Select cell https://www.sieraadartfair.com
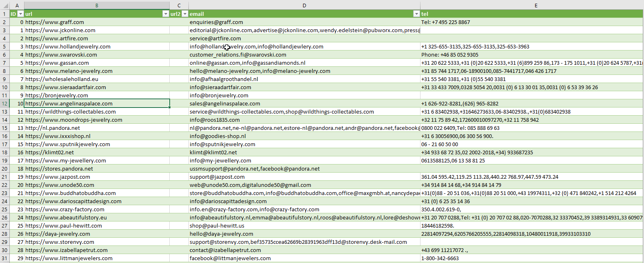The width and height of the screenshot is (644, 263). point(97,87)
